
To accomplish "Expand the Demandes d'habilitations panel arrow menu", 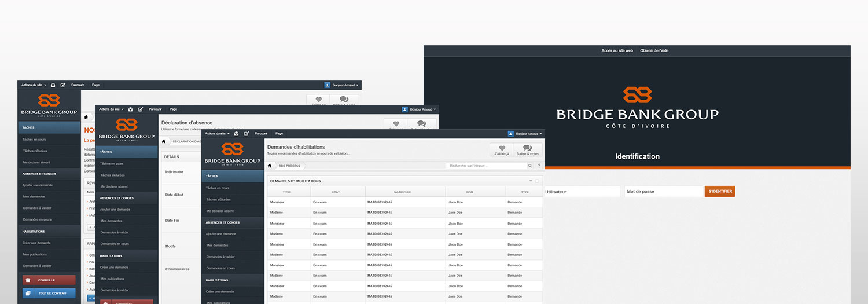I will [531, 181].
